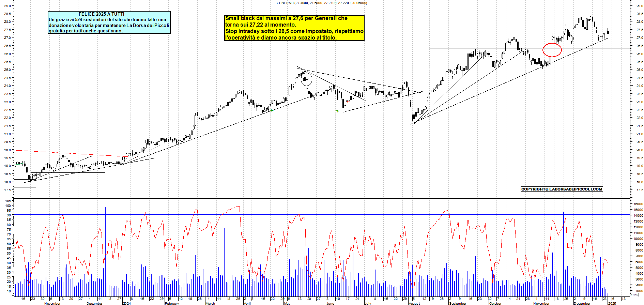This screenshot has height=305, width=644.
Task: Click the '50' oscillator scale label
Action: (x=9, y=254)
